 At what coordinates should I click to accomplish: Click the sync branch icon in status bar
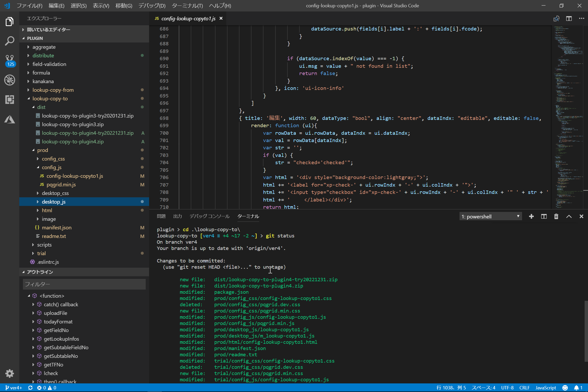pyautogui.click(x=30, y=388)
